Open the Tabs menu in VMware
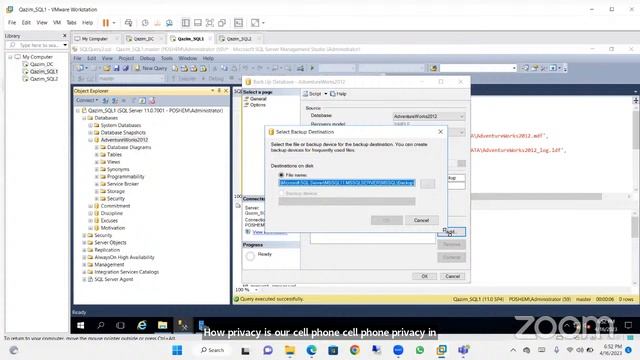Viewport: 640px width, 360px height. [71, 23]
